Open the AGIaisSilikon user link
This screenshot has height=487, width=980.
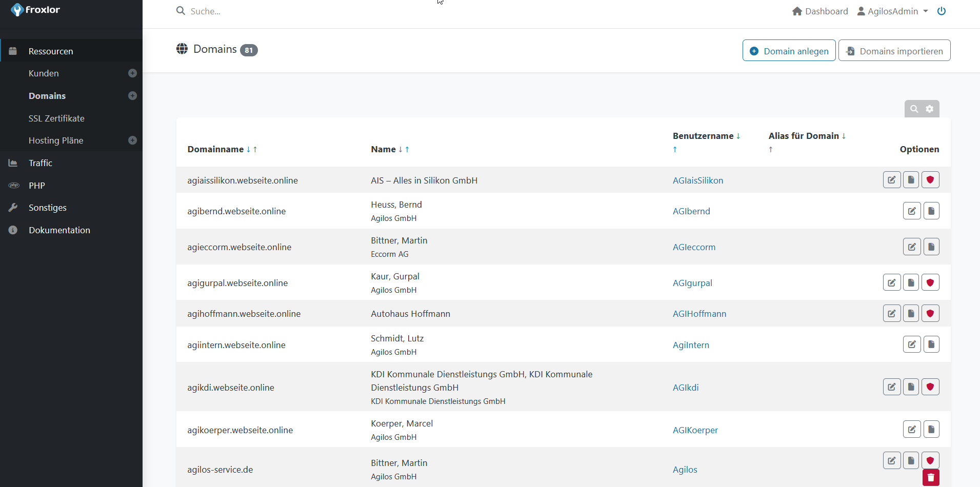pos(698,180)
